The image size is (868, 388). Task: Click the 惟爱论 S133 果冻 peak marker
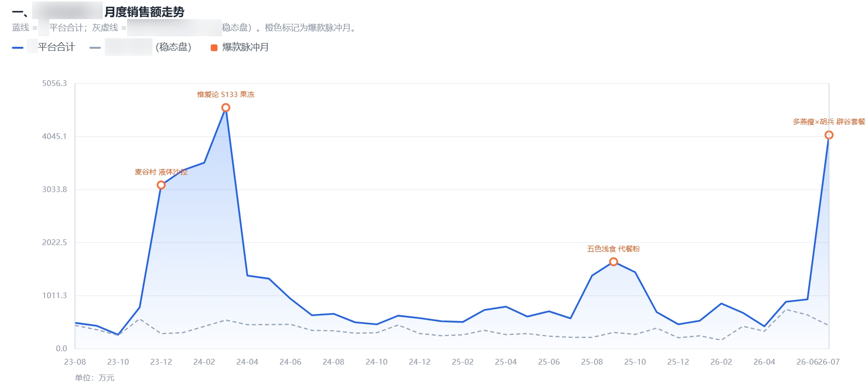click(x=226, y=108)
